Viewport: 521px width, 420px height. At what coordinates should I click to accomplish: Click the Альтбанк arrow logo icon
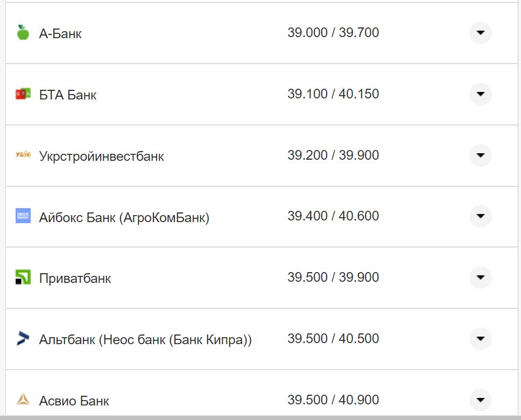tap(23, 339)
